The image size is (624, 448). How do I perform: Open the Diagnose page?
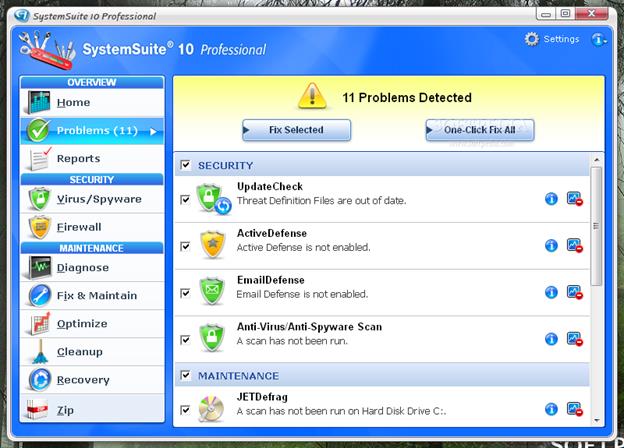pyautogui.click(x=92, y=267)
